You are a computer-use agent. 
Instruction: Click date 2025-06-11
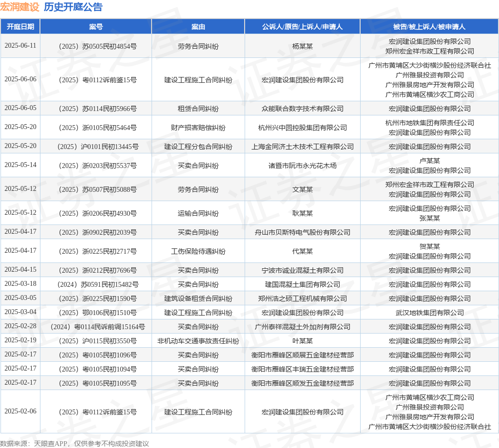point(20,45)
